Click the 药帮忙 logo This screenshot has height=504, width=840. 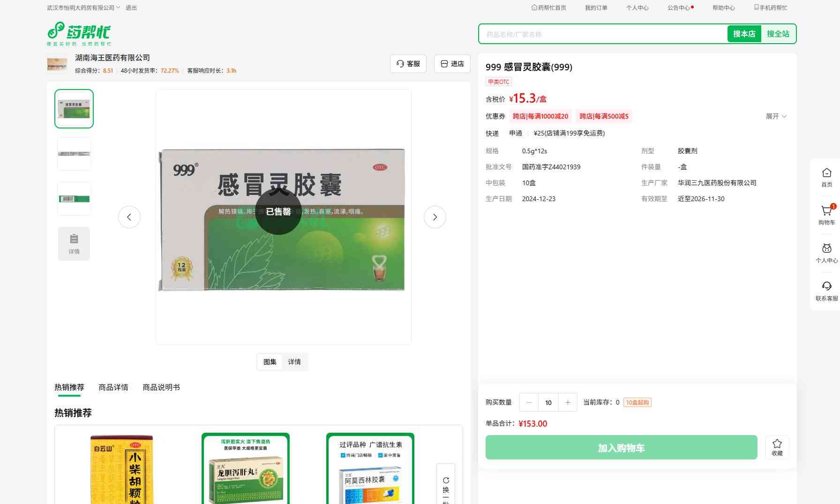pos(79,33)
